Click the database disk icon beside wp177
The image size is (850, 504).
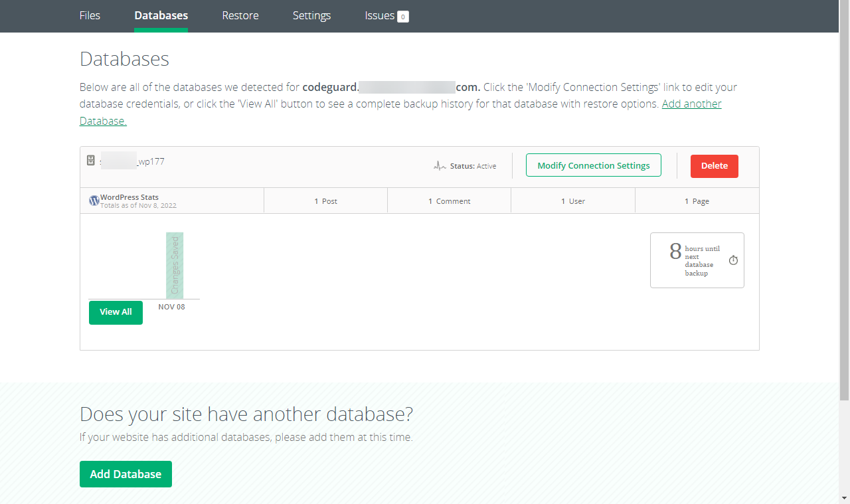91,159
